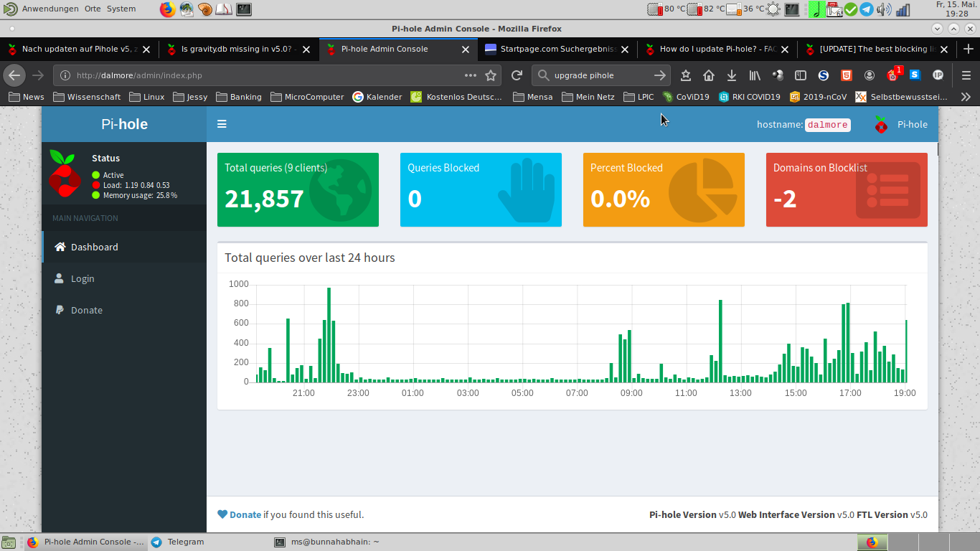Open Firefox account avatar icon
Viewport: 980px width, 551px height.
click(870, 75)
